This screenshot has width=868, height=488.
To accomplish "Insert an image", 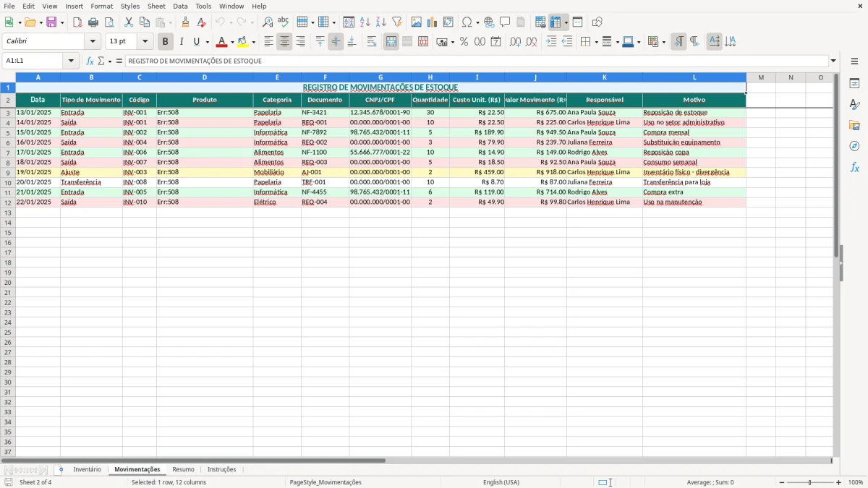I will (x=417, y=22).
